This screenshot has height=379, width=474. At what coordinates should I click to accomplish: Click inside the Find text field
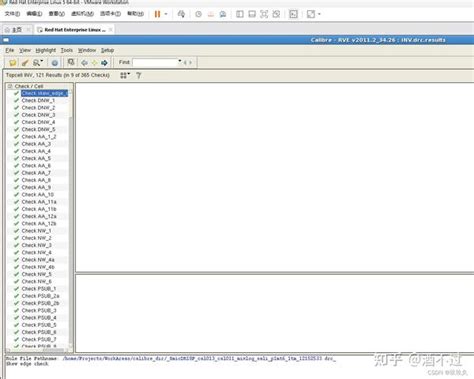[155, 62]
